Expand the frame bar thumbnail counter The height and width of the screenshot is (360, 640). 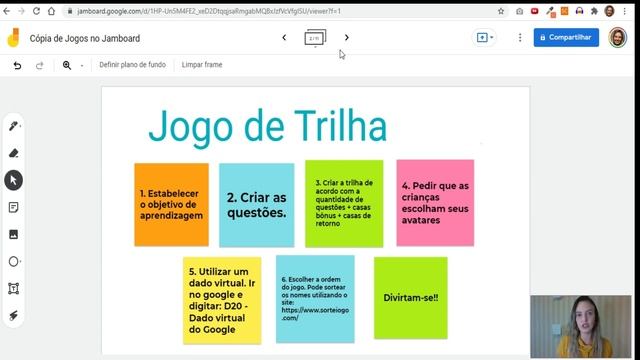[315, 38]
